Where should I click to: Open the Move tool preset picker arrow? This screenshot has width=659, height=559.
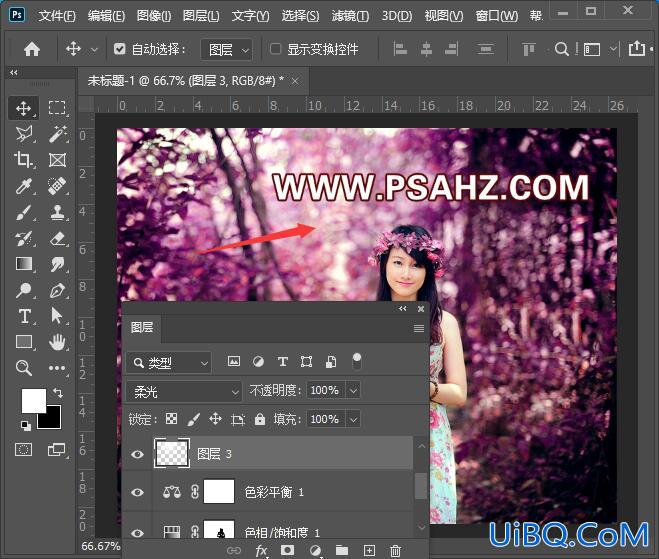(95, 50)
